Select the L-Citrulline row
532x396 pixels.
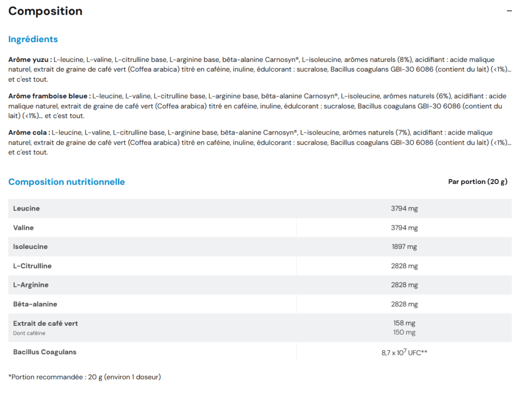click(x=260, y=266)
